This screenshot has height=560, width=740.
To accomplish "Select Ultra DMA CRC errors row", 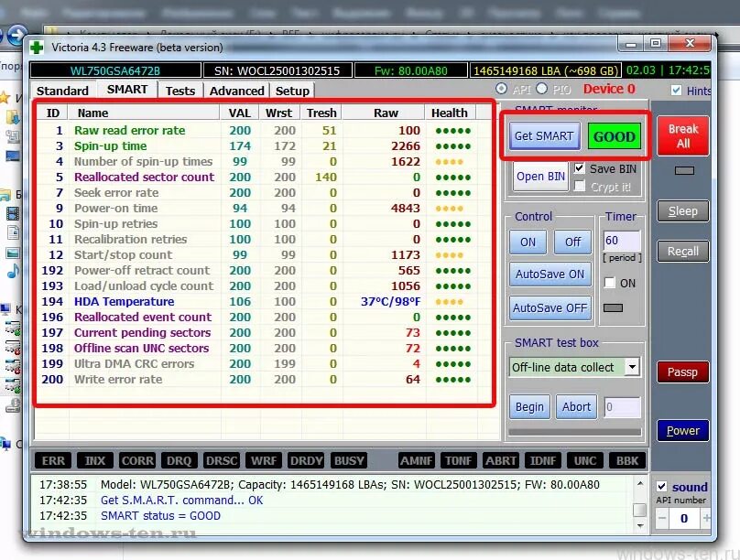I will pos(257,363).
